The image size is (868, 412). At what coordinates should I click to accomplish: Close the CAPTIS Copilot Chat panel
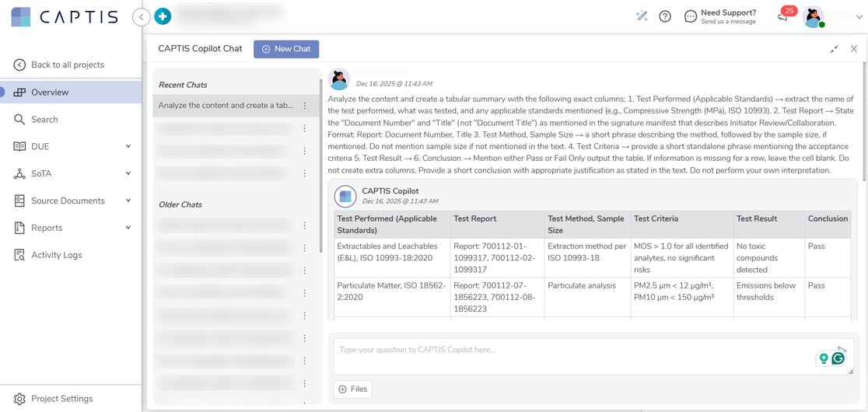[x=854, y=49]
